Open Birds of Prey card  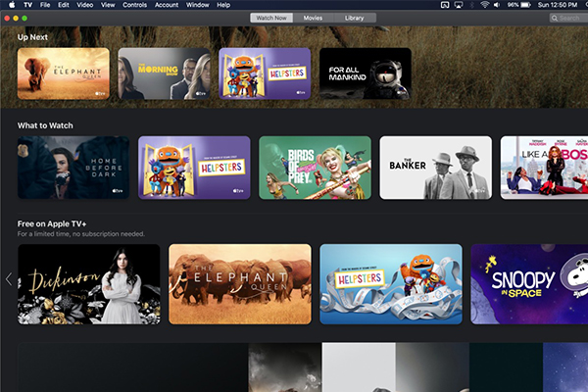pos(315,168)
